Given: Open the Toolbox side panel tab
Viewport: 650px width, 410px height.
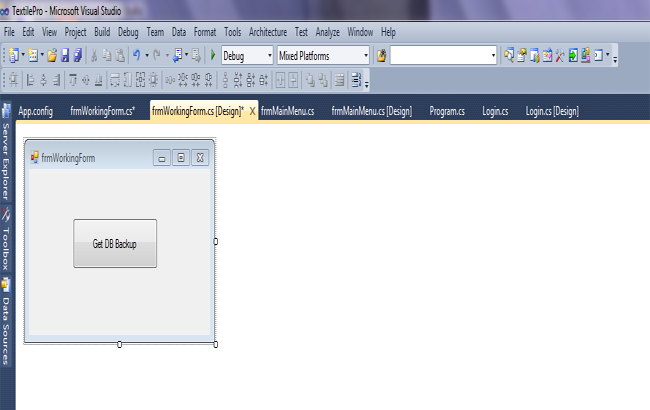Looking at the screenshot, I should [6, 240].
